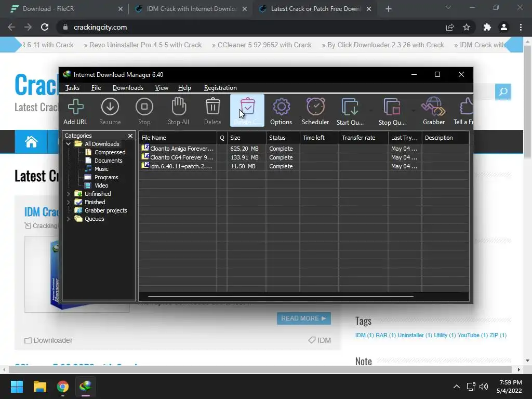Expand the Unfinished tree node

coord(68,194)
